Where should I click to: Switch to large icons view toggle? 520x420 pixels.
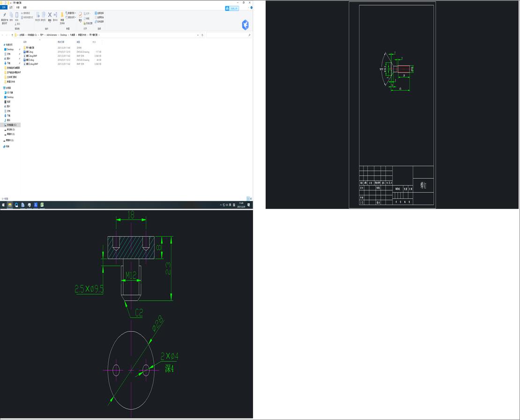click(x=251, y=199)
